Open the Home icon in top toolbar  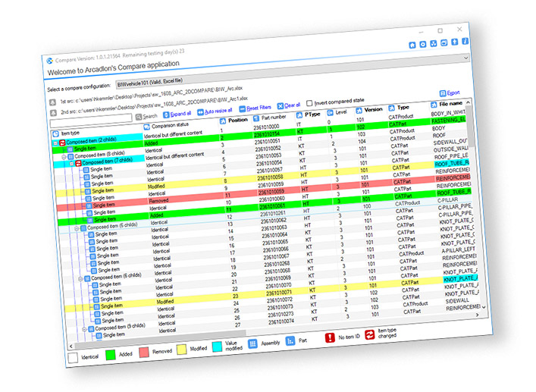(412, 45)
